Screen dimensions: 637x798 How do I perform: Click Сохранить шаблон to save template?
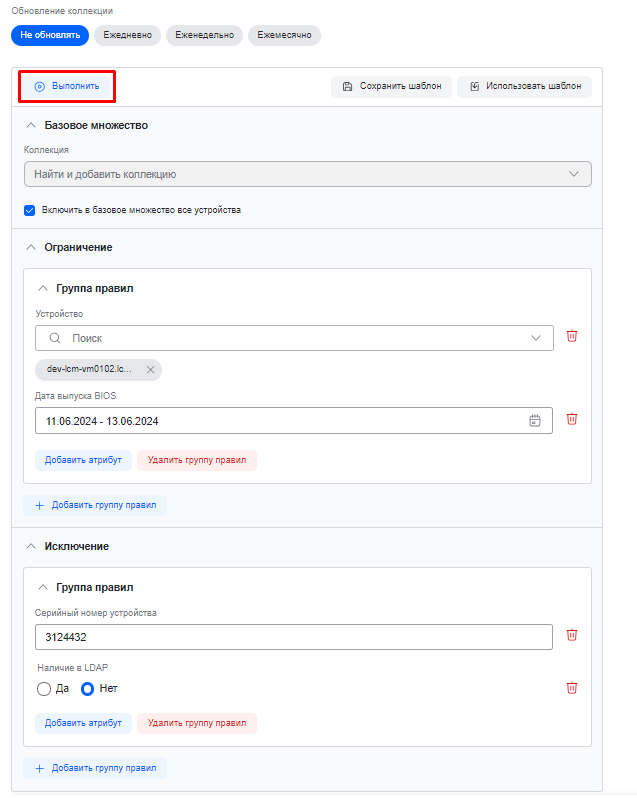click(x=392, y=87)
